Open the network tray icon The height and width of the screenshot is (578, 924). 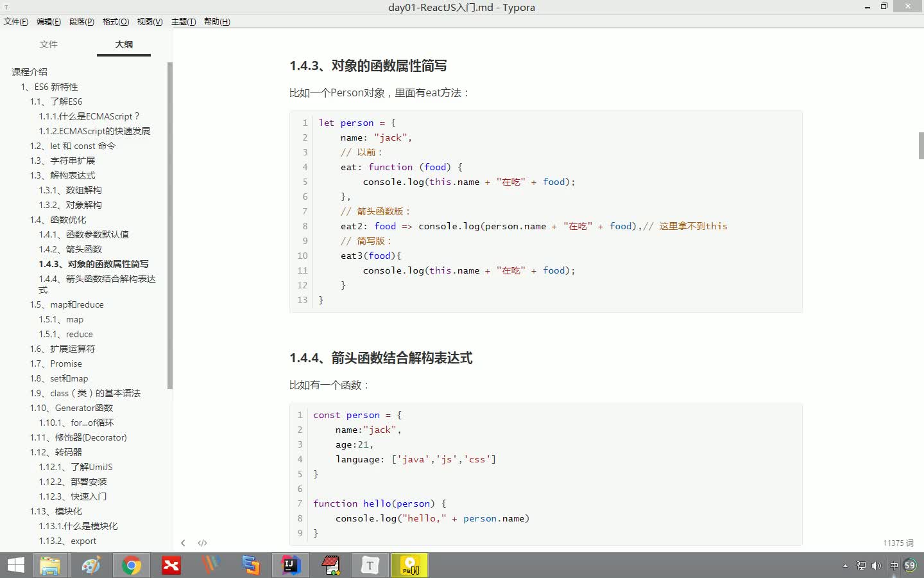(x=861, y=566)
